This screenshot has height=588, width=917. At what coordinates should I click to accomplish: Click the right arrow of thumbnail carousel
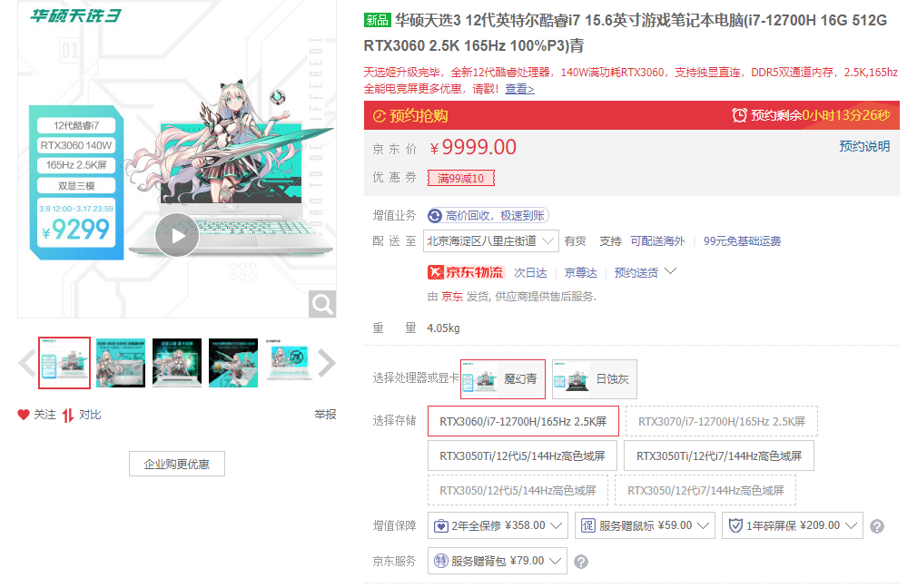(x=327, y=364)
